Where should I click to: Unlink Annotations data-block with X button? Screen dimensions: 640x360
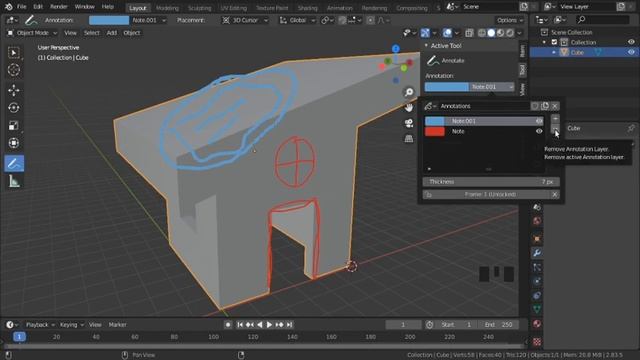[555, 106]
